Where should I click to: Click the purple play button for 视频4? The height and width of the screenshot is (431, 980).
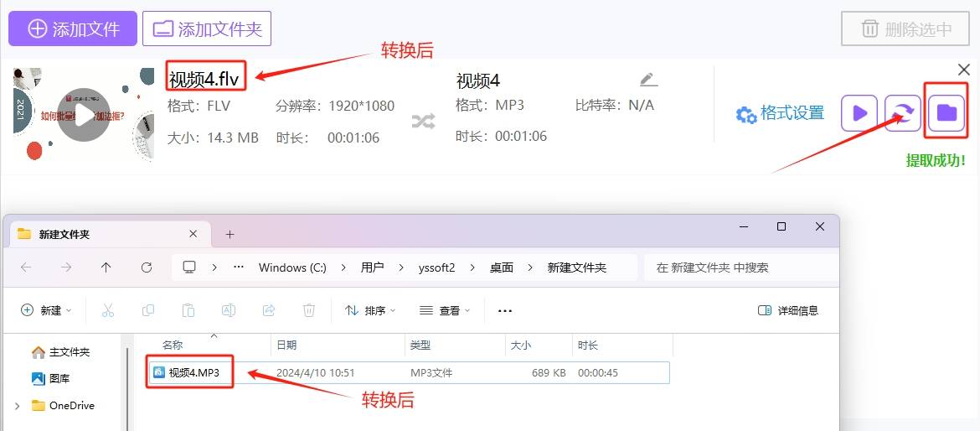click(x=859, y=113)
